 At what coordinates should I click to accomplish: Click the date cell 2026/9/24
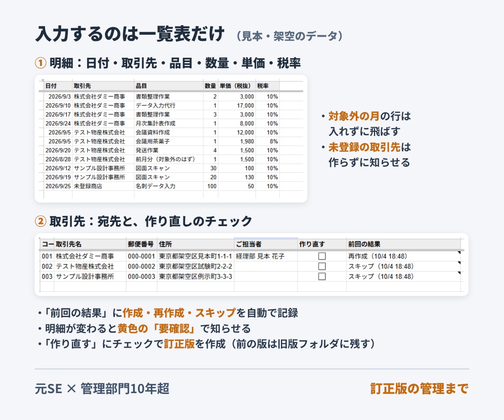58,123
